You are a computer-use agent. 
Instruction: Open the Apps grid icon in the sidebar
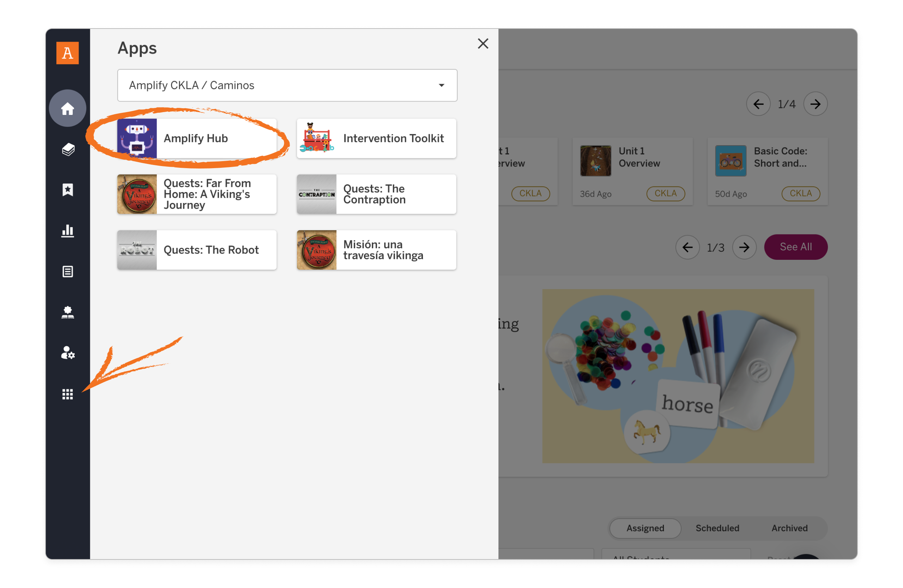pyautogui.click(x=67, y=394)
